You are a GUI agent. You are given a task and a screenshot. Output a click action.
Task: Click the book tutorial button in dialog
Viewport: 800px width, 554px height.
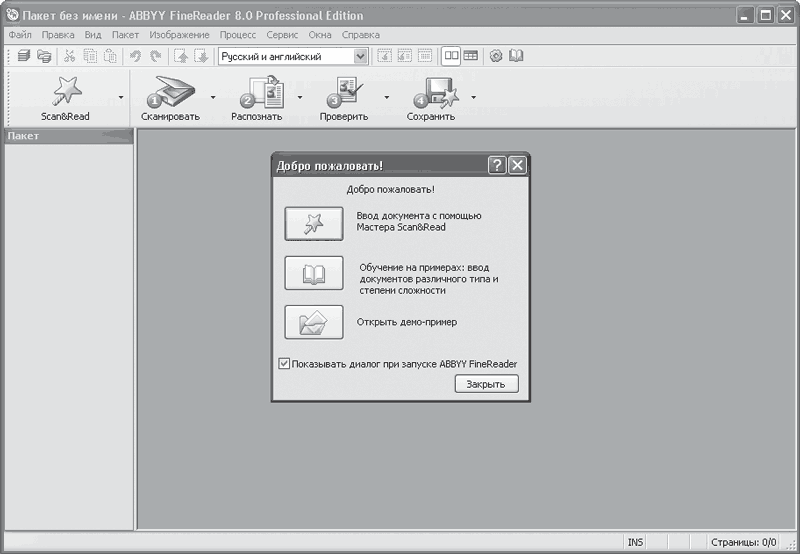[x=314, y=273]
